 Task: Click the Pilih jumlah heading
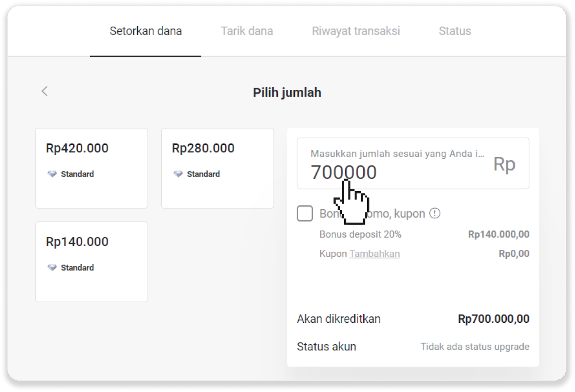[x=287, y=93]
